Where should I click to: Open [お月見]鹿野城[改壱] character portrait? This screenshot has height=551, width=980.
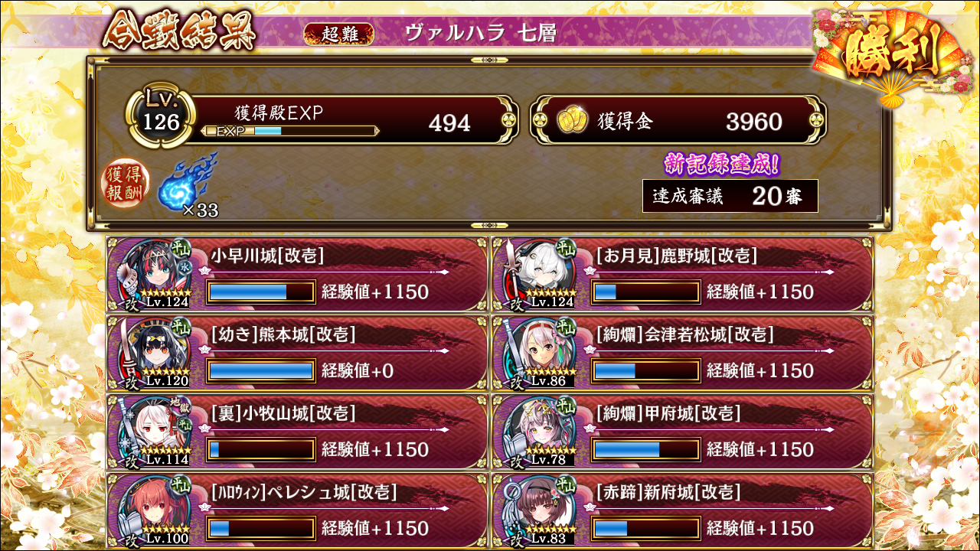tap(541, 274)
